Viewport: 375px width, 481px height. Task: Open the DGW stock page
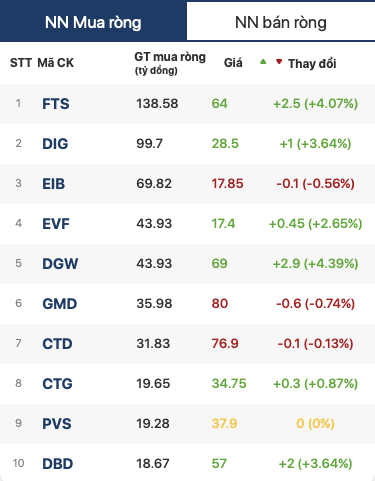[x=60, y=264]
